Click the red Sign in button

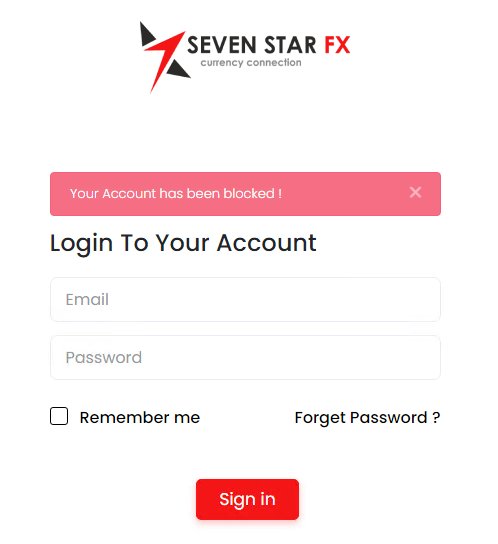pos(247,499)
